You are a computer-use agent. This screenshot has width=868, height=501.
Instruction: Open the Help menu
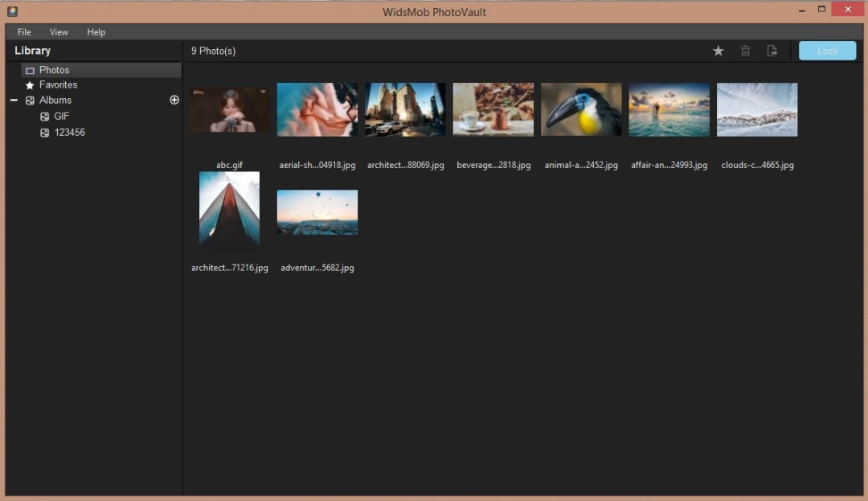(96, 32)
